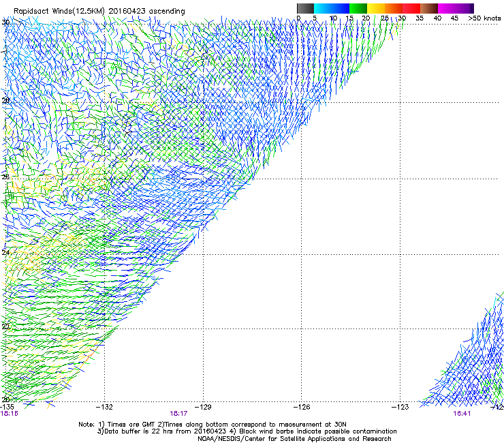Click the title text 'Rapidscat Winds(12.5KM) 20160423 ascending'
504x443 pixels.
click(99, 12)
